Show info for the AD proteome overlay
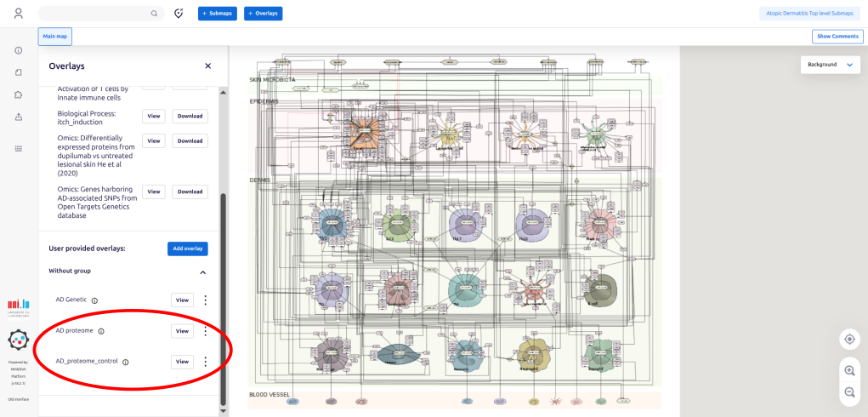The height and width of the screenshot is (417, 868). click(x=101, y=331)
